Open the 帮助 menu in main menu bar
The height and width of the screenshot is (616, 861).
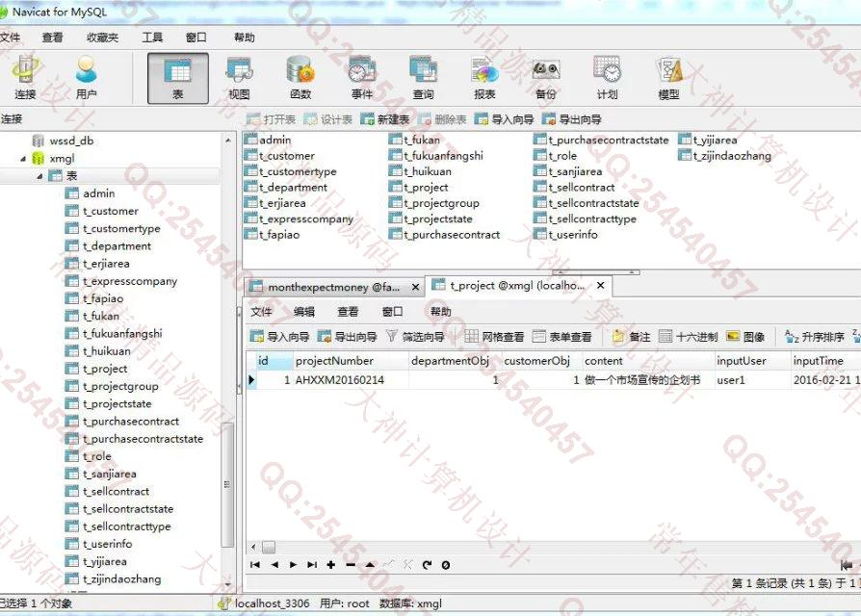(x=245, y=38)
